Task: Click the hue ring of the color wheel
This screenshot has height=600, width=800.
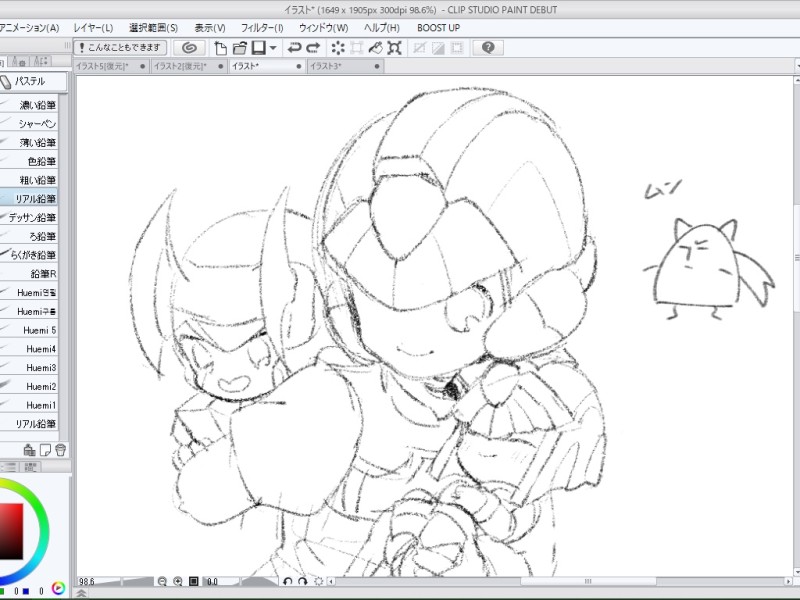Action: [43, 531]
